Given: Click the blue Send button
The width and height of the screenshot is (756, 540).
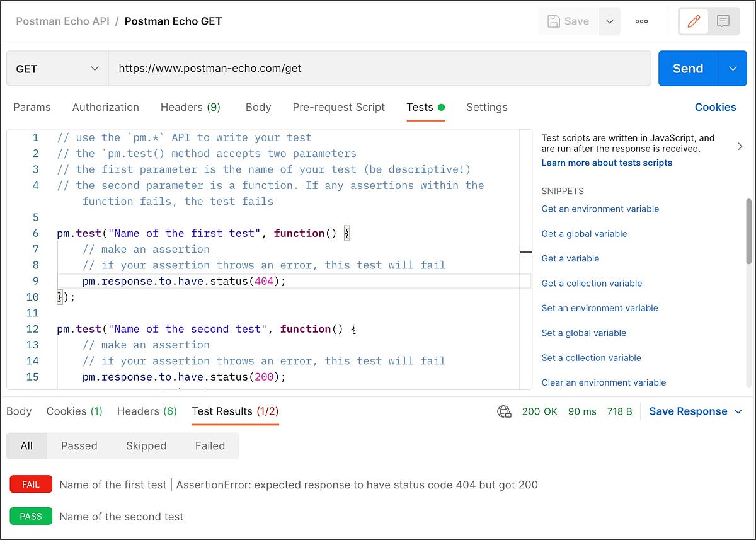Looking at the screenshot, I should click(688, 69).
